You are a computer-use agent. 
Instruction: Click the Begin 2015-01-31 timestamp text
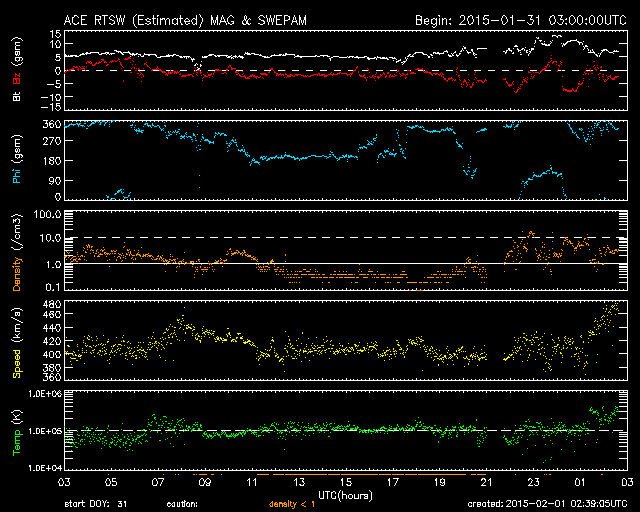click(x=520, y=20)
